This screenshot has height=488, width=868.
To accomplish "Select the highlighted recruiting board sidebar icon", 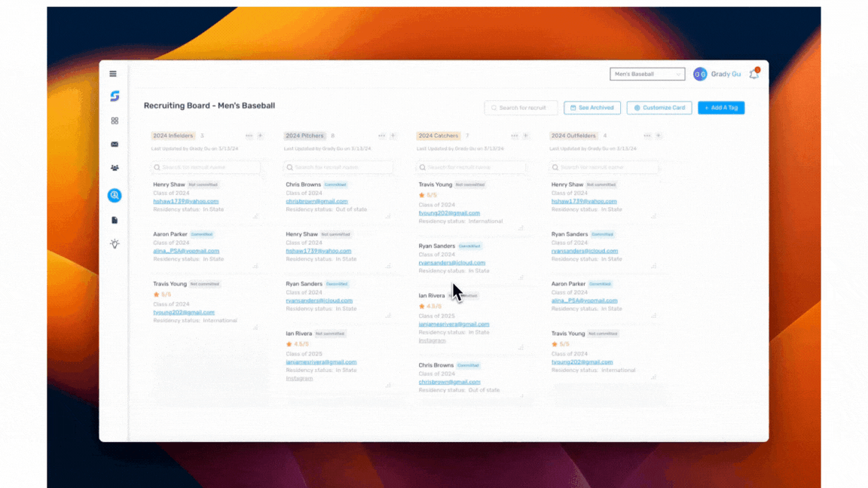I will (115, 195).
